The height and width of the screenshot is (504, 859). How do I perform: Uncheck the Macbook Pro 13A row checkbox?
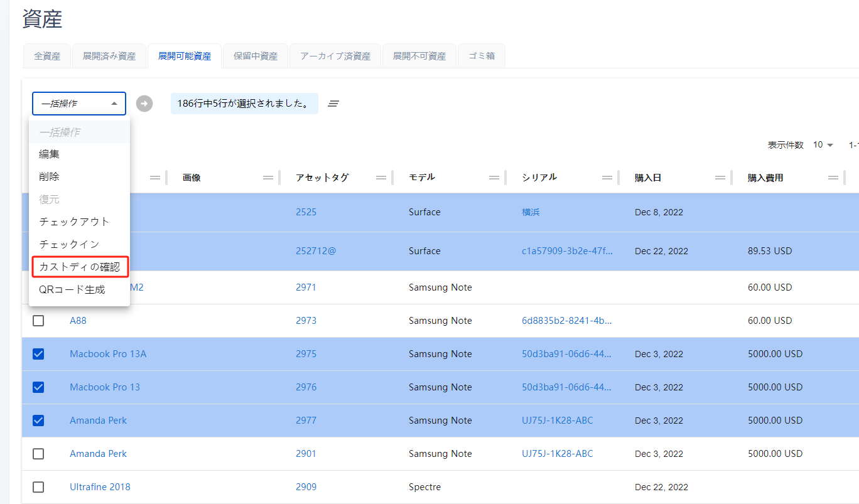click(x=38, y=354)
